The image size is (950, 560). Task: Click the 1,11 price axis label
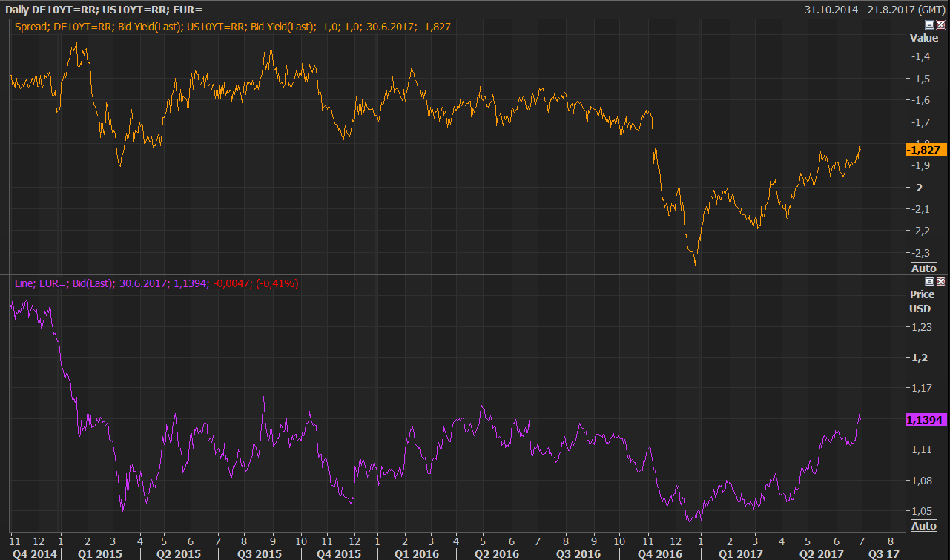point(922,449)
